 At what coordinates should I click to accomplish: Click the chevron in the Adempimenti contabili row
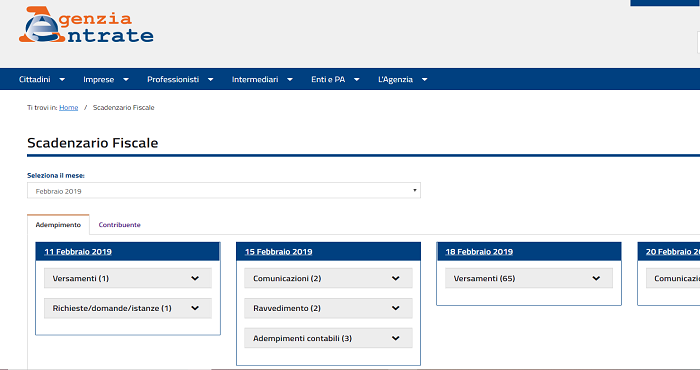(396, 338)
